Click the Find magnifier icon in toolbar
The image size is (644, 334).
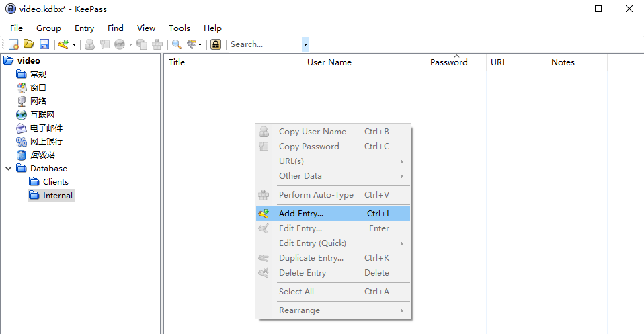pyautogui.click(x=177, y=44)
